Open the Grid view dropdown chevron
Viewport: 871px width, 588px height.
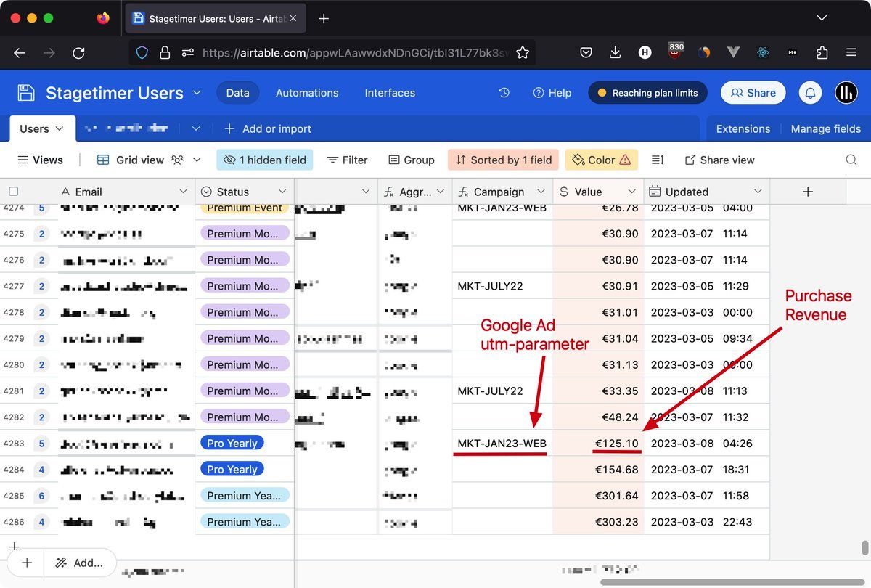coord(197,160)
